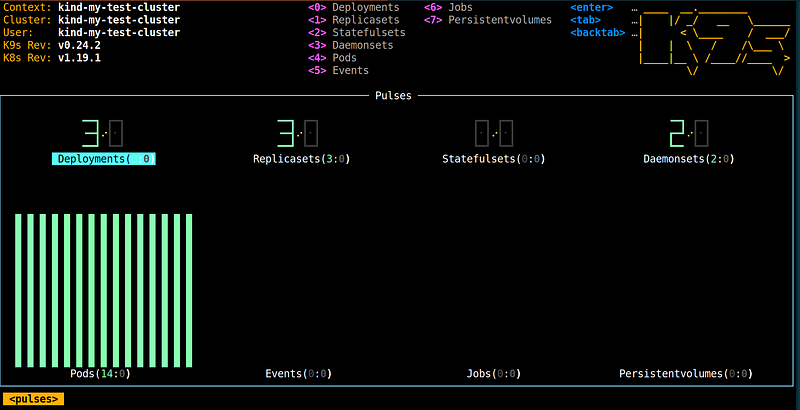The image size is (800, 410).
Task: Select the highlighted Deployments(3:0) label
Action: 104,159
